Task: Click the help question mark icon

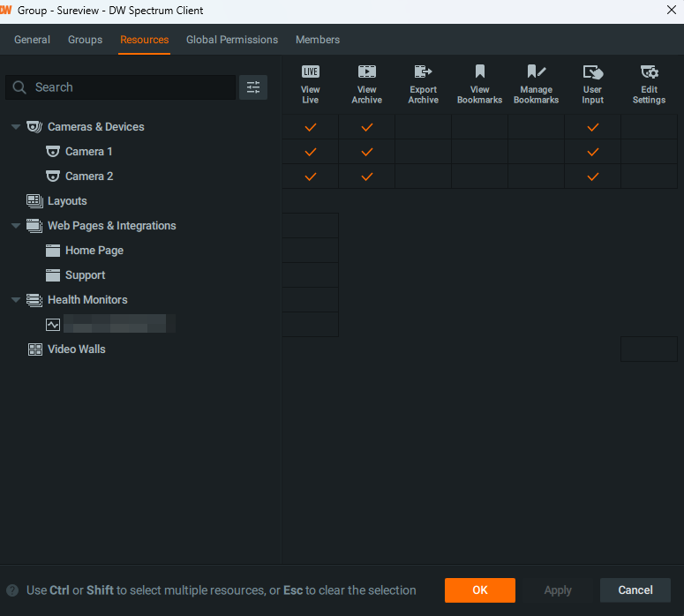Action: coord(12,590)
